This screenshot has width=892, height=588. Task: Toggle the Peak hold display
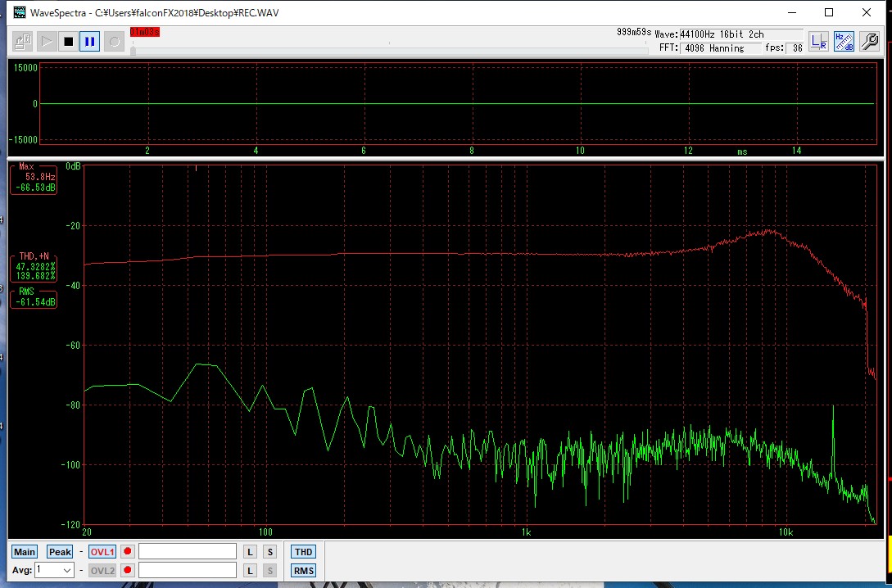[60, 552]
